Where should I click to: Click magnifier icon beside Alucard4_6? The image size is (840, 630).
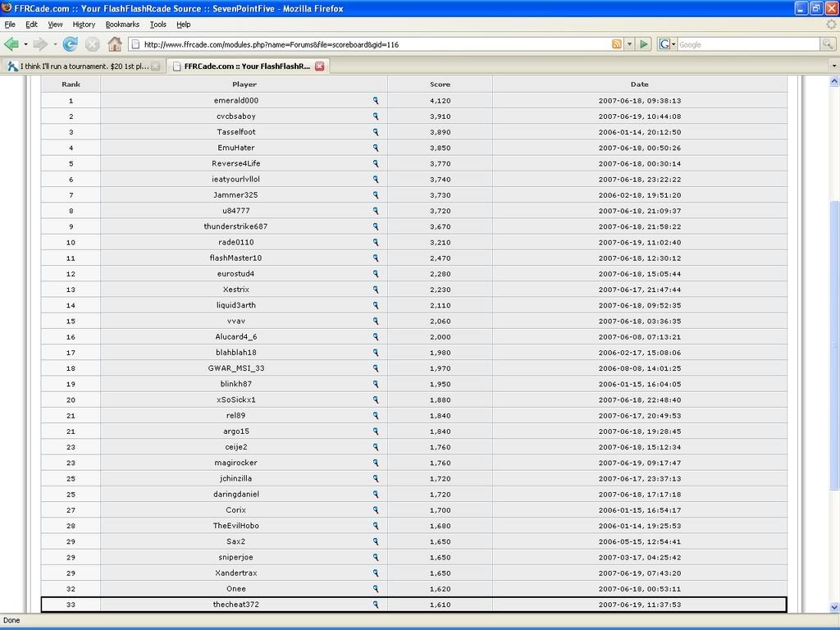376,336
